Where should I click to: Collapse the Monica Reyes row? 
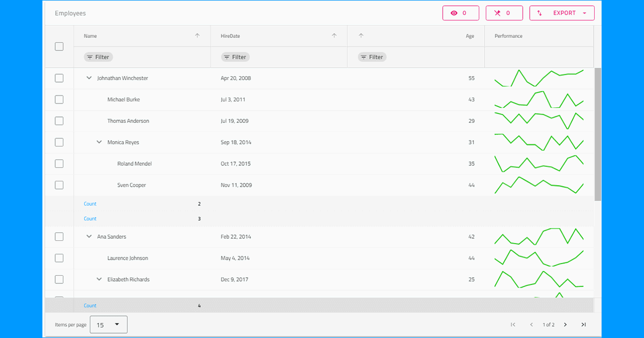tap(99, 142)
